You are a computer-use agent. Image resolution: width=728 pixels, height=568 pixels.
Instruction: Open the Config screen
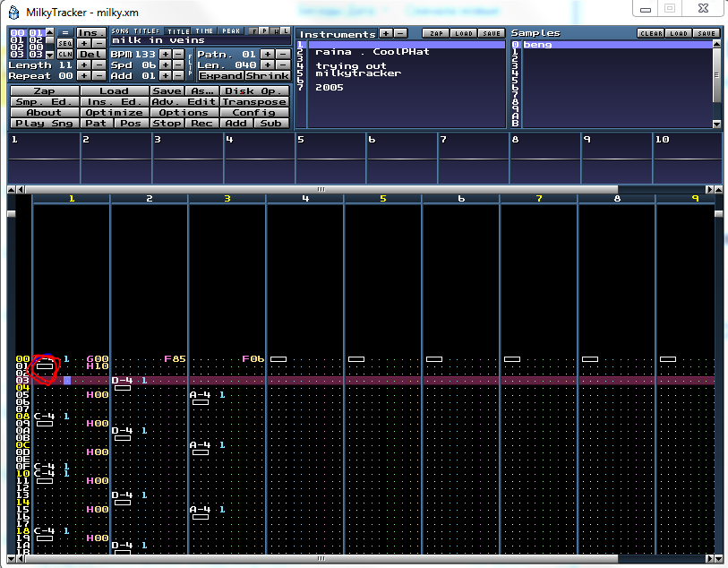pyautogui.click(x=254, y=112)
